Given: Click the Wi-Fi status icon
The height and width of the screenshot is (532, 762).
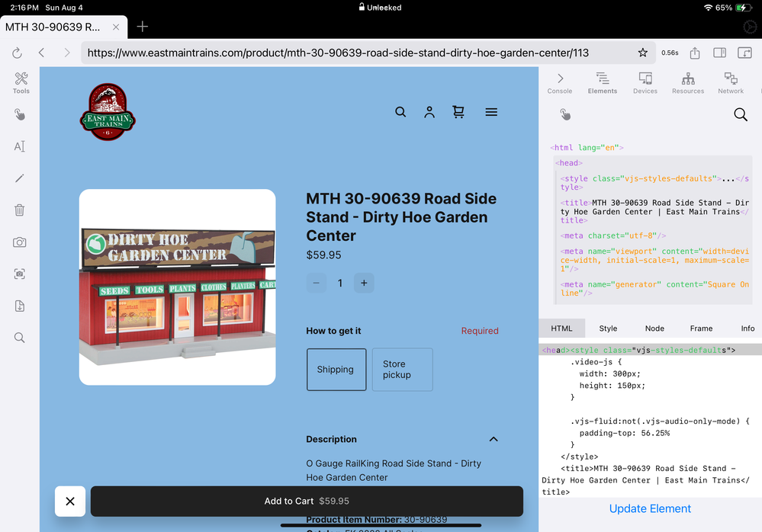Looking at the screenshot, I should 708,8.
